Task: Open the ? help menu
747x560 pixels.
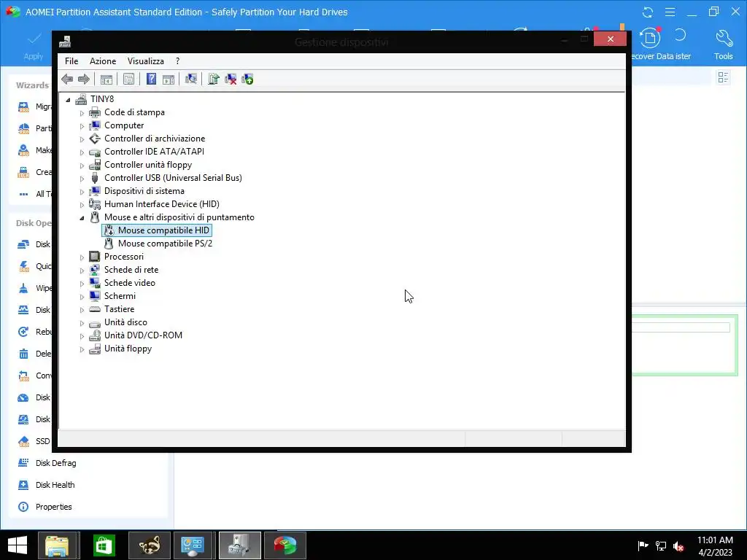Action: [178, 61]
